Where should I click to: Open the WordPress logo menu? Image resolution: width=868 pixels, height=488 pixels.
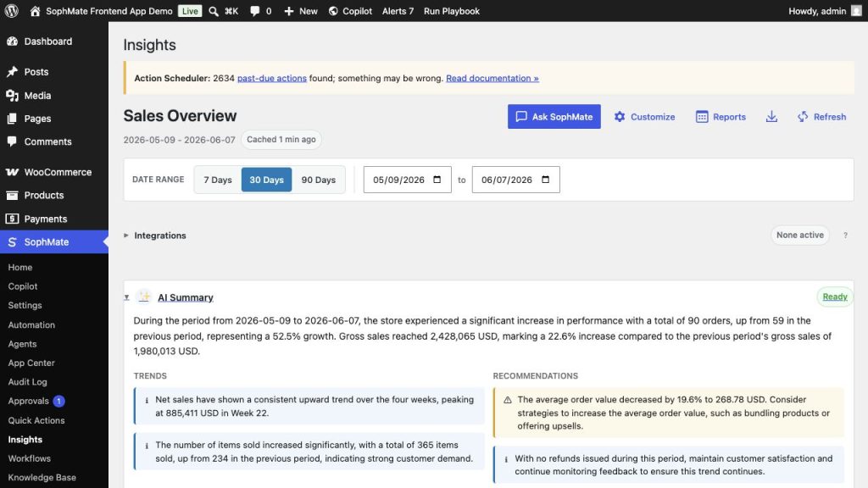[12, 11]
